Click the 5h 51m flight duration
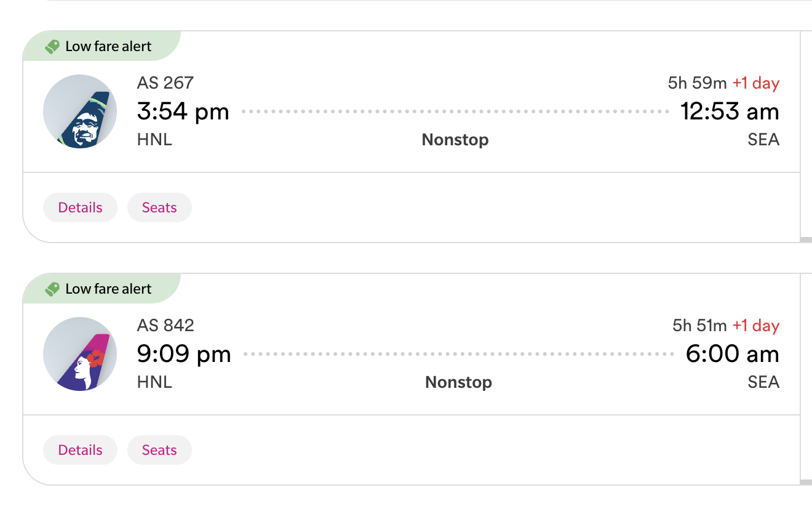The width and height of the screenshot is (812, 506). coord(699,326)
